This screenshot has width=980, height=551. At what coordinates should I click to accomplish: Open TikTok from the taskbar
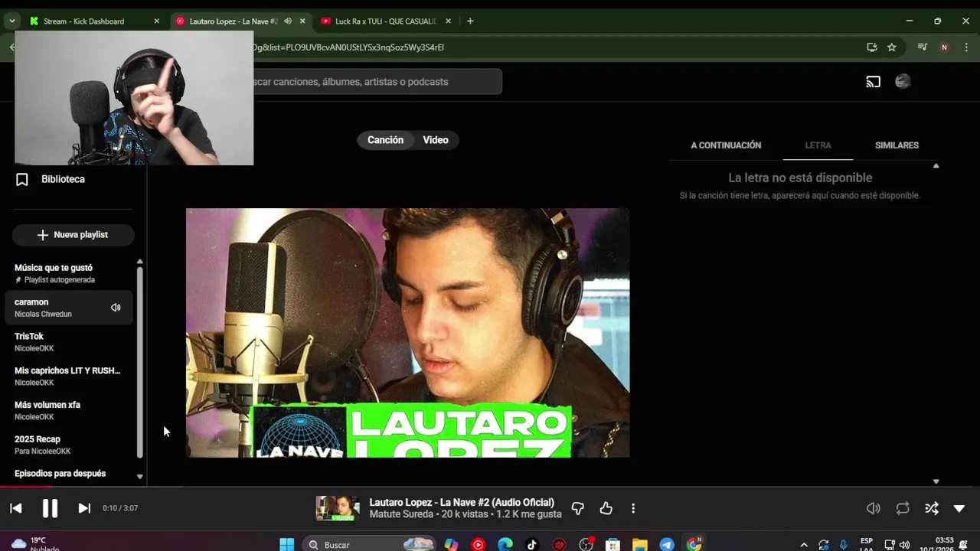(x=532, y=545)
